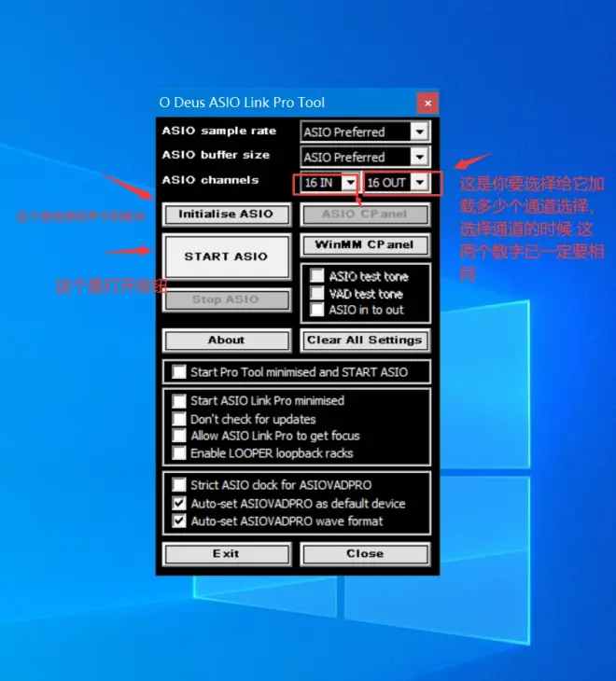Toggle Allow ASIO Link Pro to get focus
This screenshot has height=681, width=616.
click(179, 436)
